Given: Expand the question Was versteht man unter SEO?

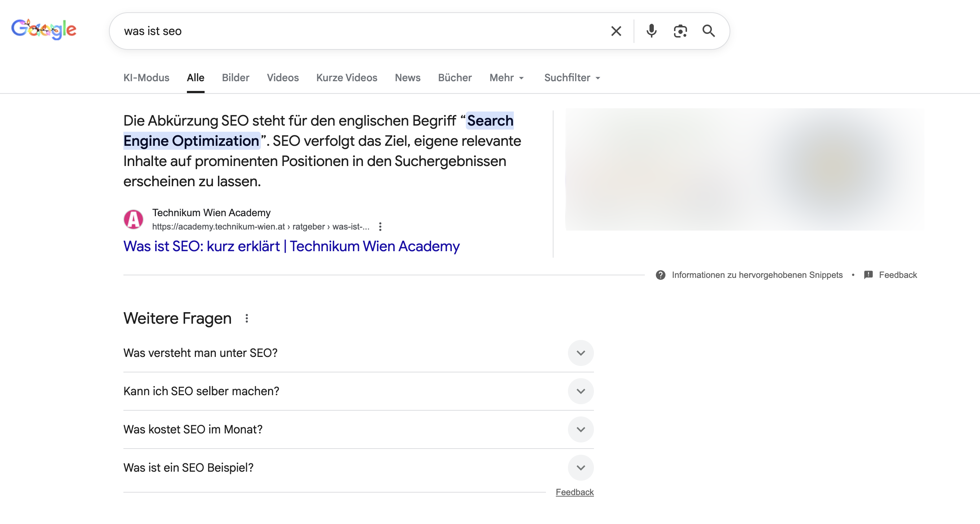Looking at the screenshot, I should [x=581, y=353].
